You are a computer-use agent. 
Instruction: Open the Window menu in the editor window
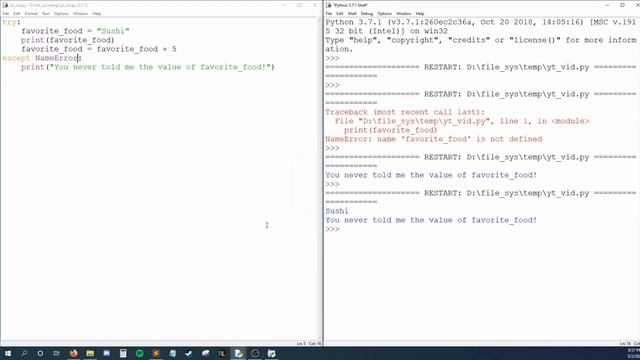80,13
